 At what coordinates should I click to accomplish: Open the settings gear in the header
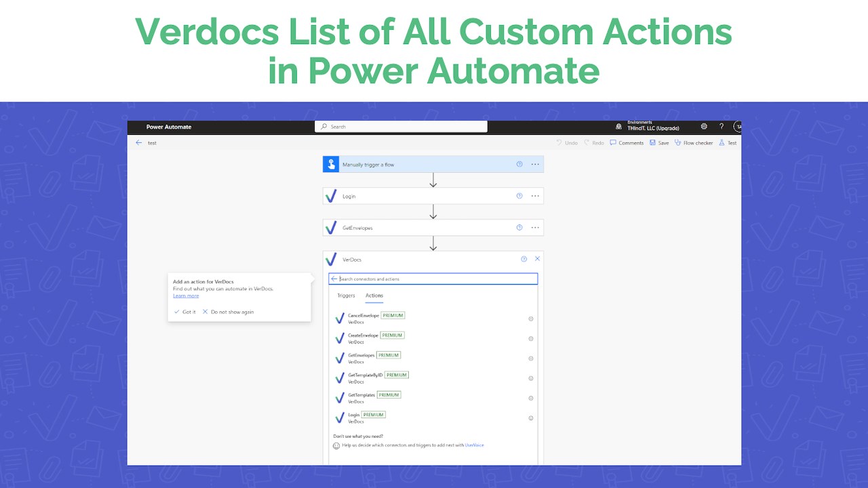[704, 127]
